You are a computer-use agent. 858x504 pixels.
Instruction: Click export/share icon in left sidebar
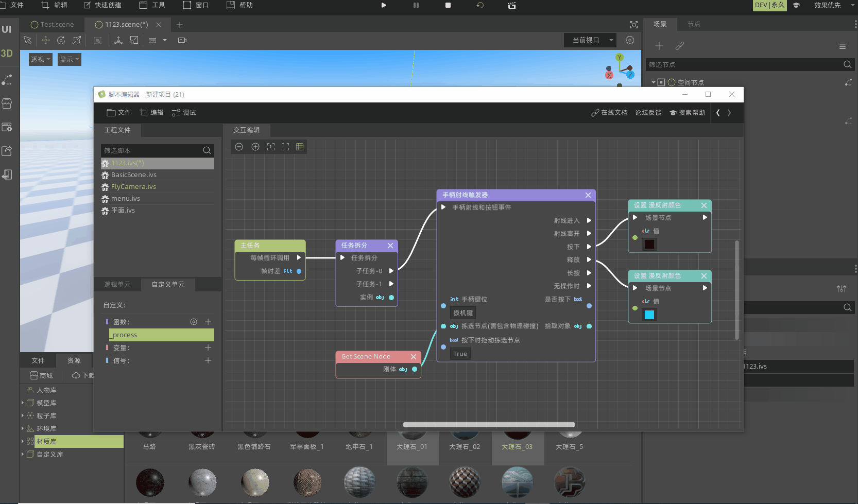coord(7,151)
